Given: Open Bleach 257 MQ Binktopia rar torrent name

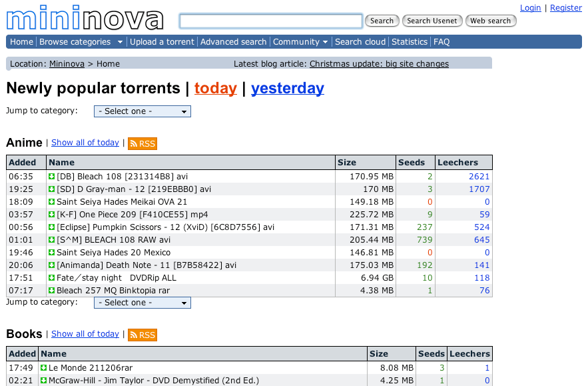Looking at the screenshot, I should 113,291.
